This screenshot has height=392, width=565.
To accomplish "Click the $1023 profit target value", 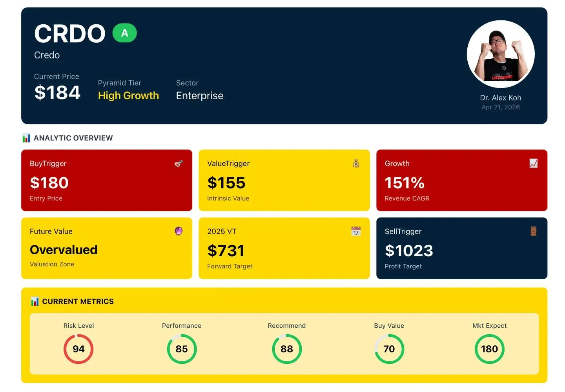I will point(409,251).
